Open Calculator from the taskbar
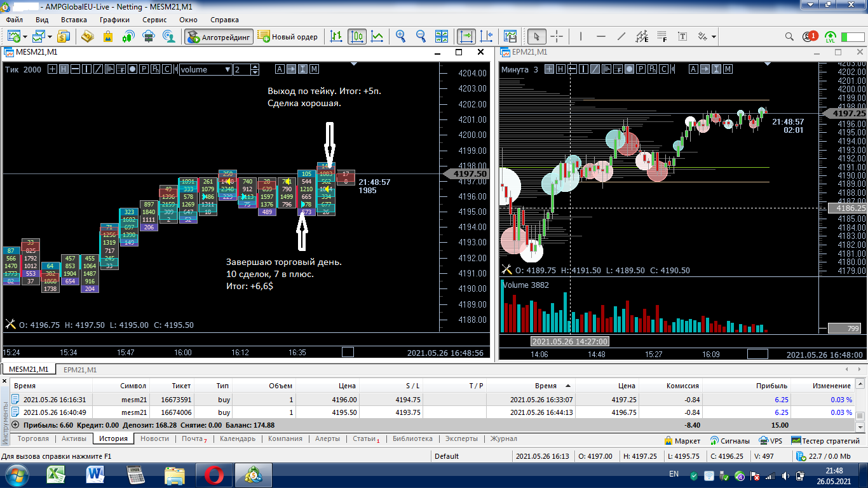Image resolution: width=868 pixels, height=488 pixels. 135,475
